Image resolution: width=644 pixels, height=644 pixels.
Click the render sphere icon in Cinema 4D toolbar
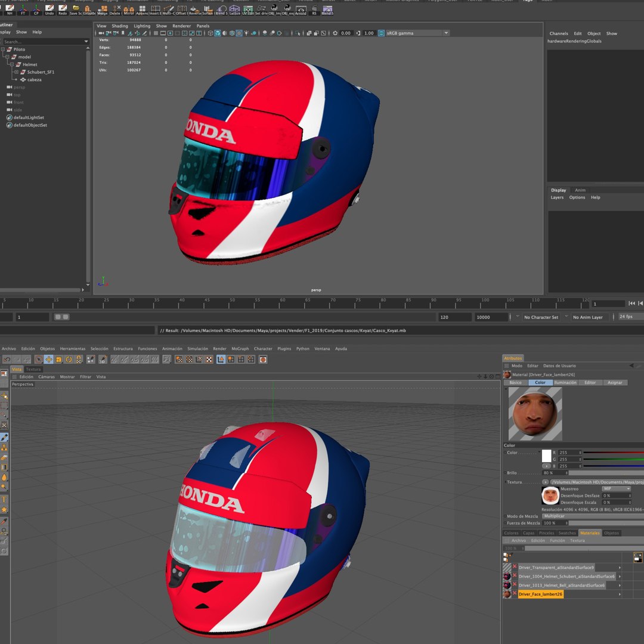[263, 360]
